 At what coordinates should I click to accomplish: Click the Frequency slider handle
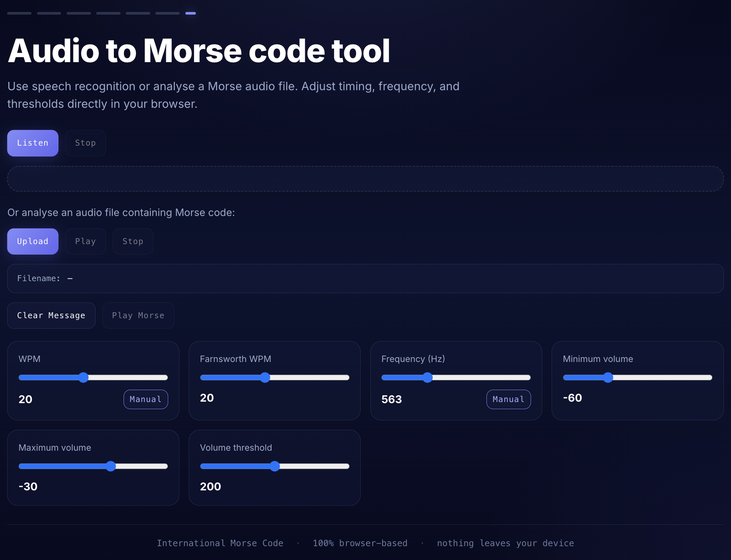(x=428, y=377)
